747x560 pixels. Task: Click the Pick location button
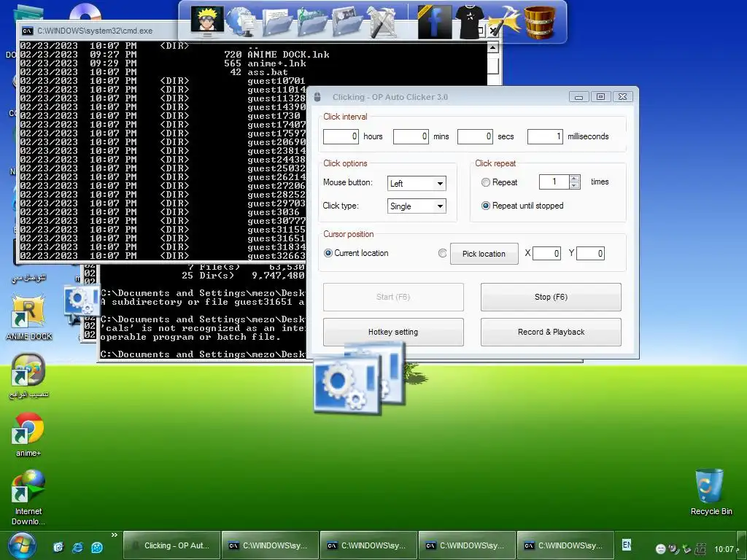(484, 254)
